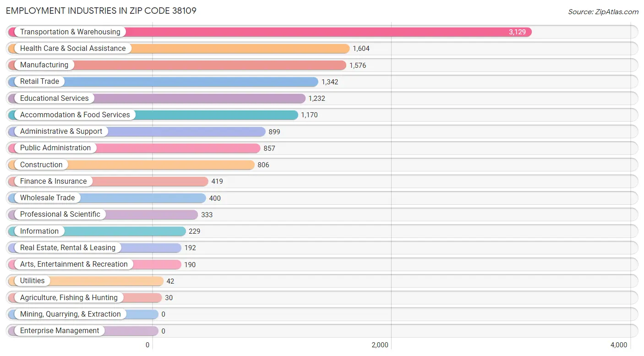Select the Administrative & Support label
The height and width of the screenshot is (356, 644).
coord(61,131)
